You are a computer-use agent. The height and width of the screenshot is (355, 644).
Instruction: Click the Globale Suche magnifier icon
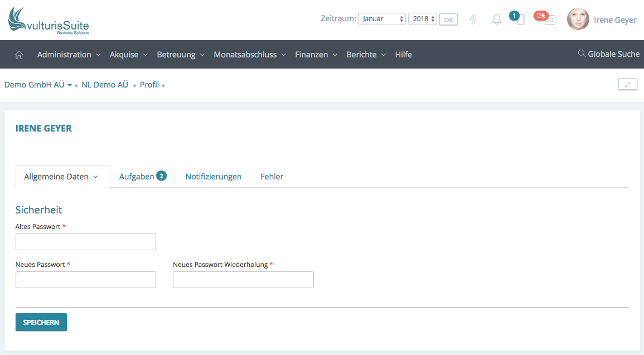point(582,54)
